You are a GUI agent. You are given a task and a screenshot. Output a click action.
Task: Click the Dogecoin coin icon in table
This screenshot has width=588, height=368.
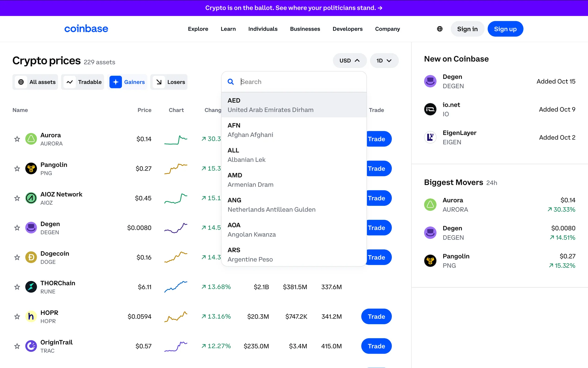(x=31, y=257)
